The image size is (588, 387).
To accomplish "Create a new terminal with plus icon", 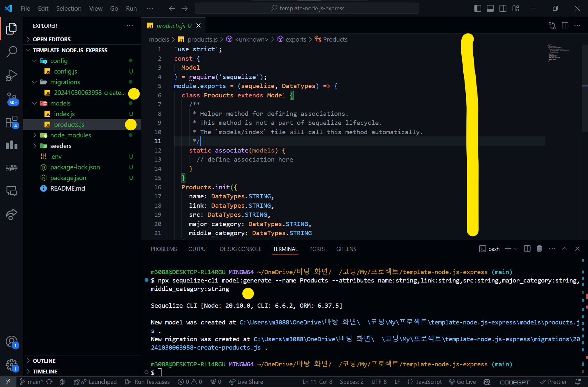I will (508, 249).
